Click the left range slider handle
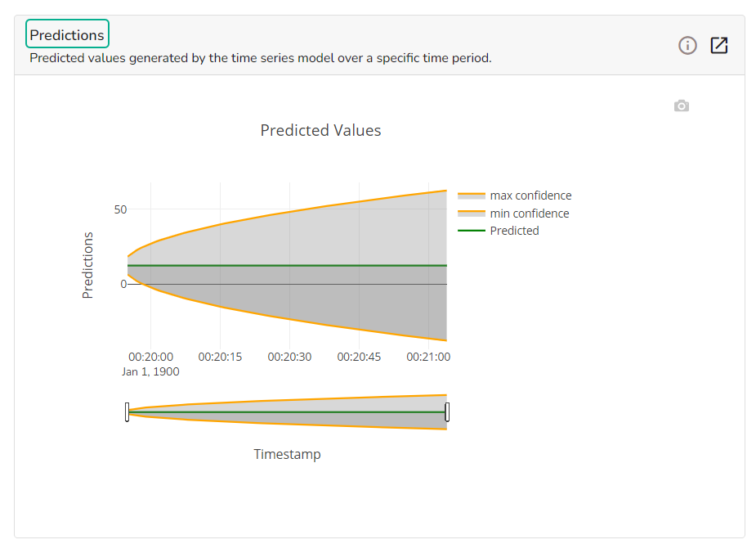The width and height of the screenshot is (756, 544). 127,411
